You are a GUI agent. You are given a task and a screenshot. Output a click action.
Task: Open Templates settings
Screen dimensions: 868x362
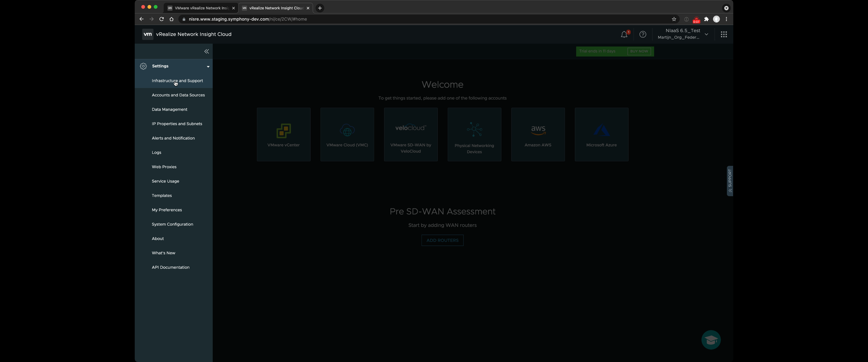162,195
